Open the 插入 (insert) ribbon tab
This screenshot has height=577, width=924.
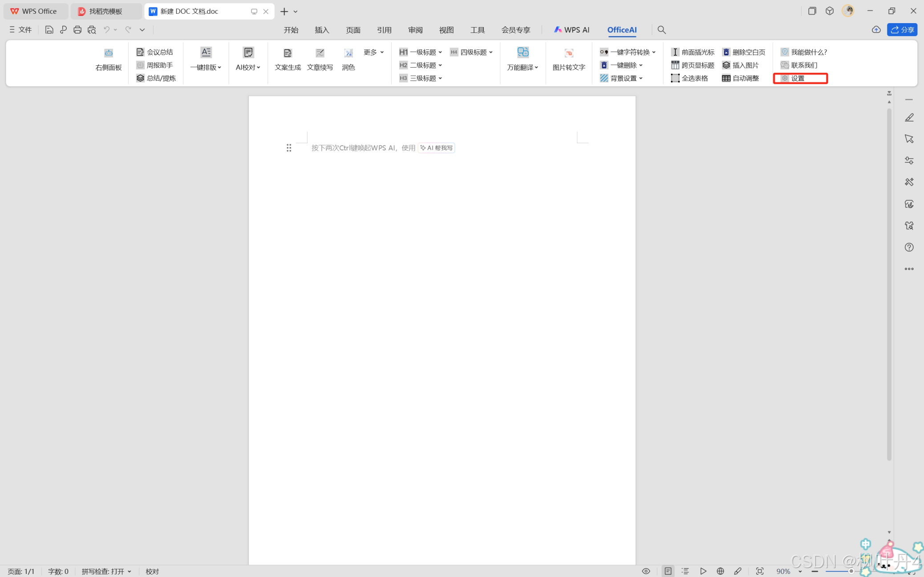(322, 30)
